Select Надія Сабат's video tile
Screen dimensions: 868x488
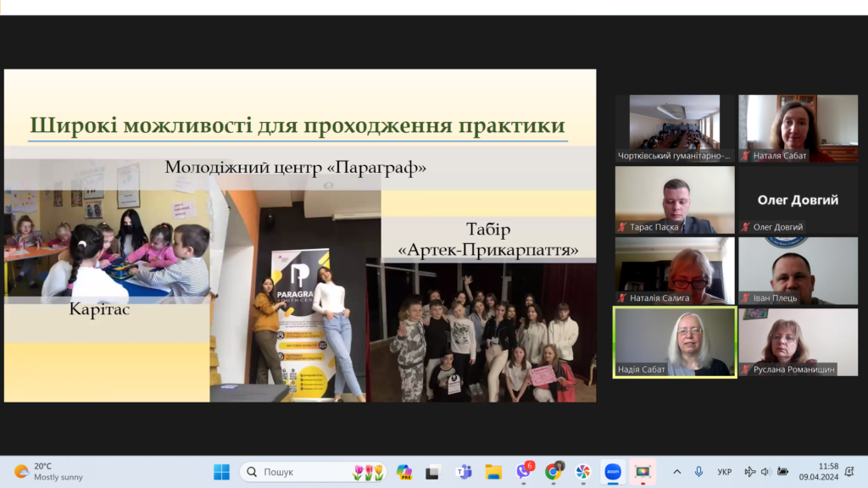pos(675,341)
